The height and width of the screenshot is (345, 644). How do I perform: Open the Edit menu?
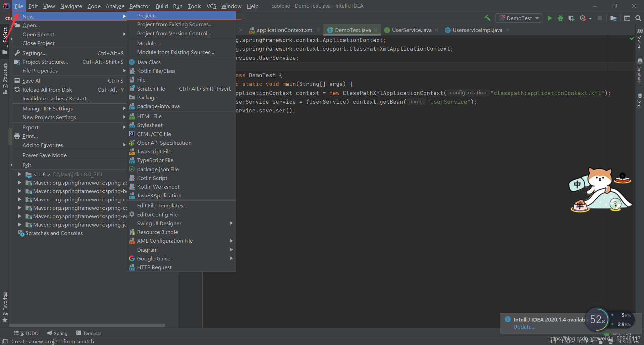33,6
